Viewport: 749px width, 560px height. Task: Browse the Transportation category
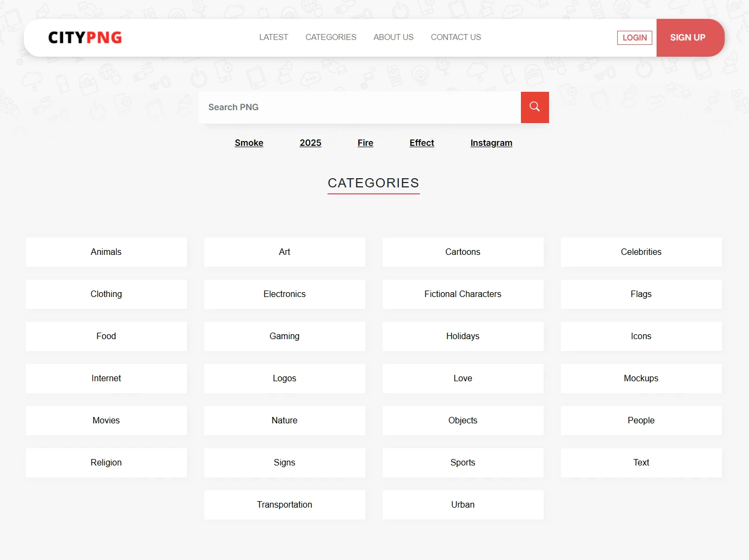(x=284, y=504)
